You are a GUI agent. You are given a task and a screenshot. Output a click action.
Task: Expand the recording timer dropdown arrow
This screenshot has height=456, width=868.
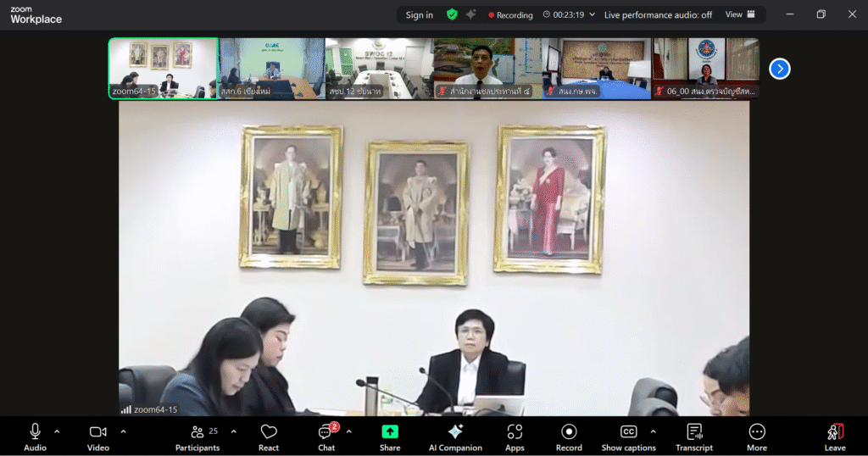592,14
